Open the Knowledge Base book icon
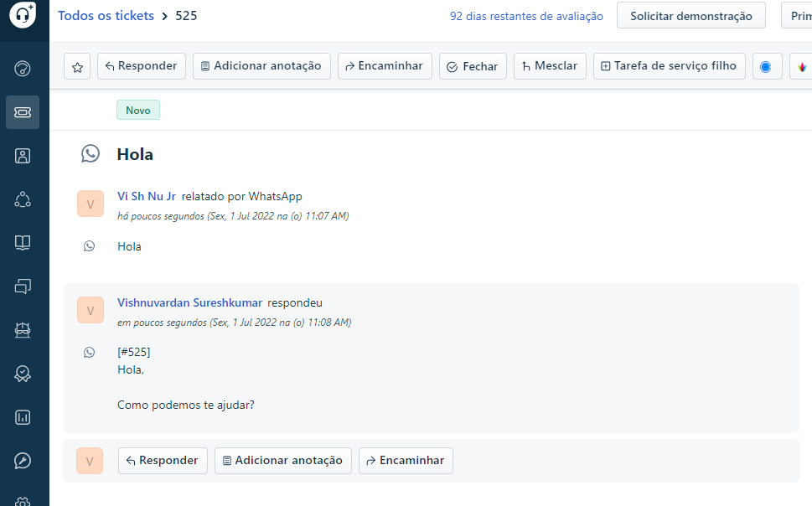The width and height of the screenshot is (812, 506). pos(23,244)
